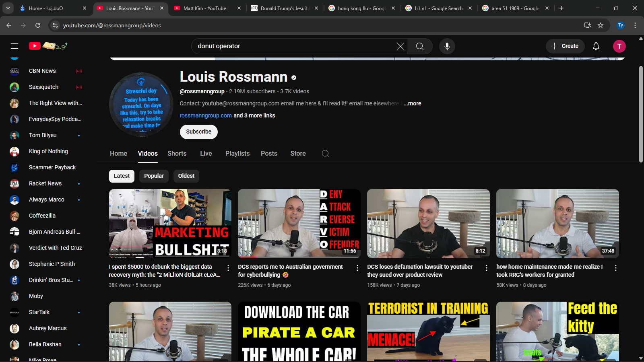Play the DOWNLOAD THE CAR thumbnail
The height and width of the screenshot is (362, 644).
[299, 332]
